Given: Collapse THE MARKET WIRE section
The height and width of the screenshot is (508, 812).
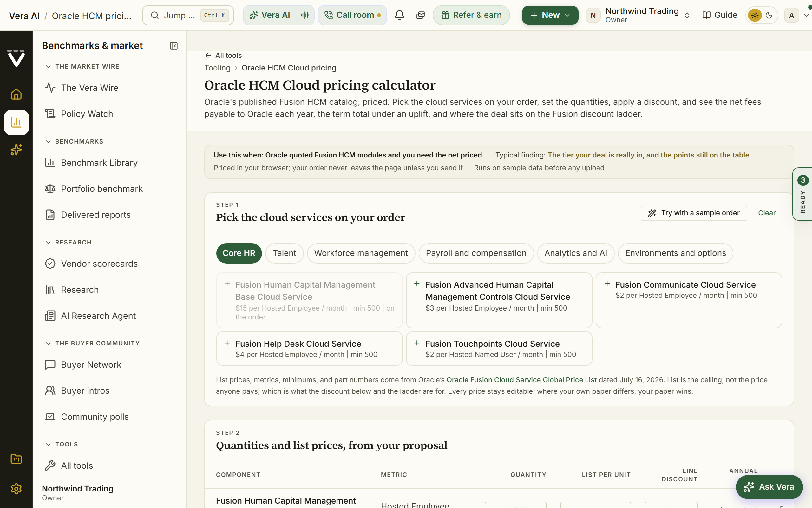Looking at the screenshot, I should 82,67.
